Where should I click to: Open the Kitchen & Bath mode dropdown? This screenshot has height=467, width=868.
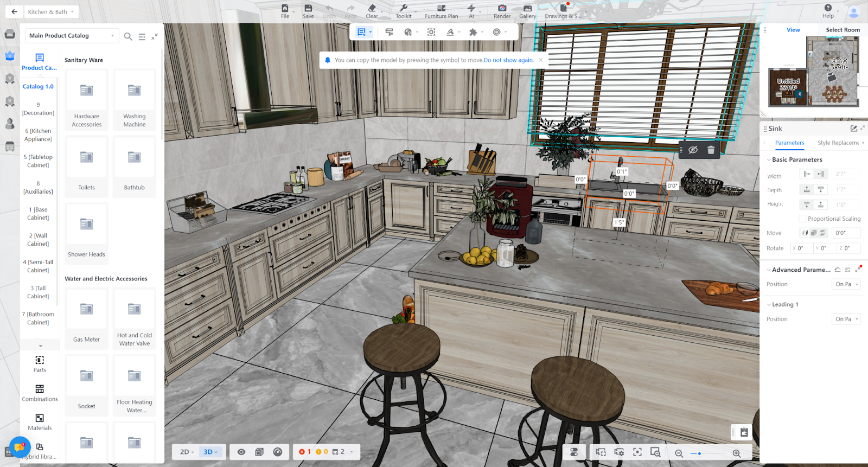point(51,11)
